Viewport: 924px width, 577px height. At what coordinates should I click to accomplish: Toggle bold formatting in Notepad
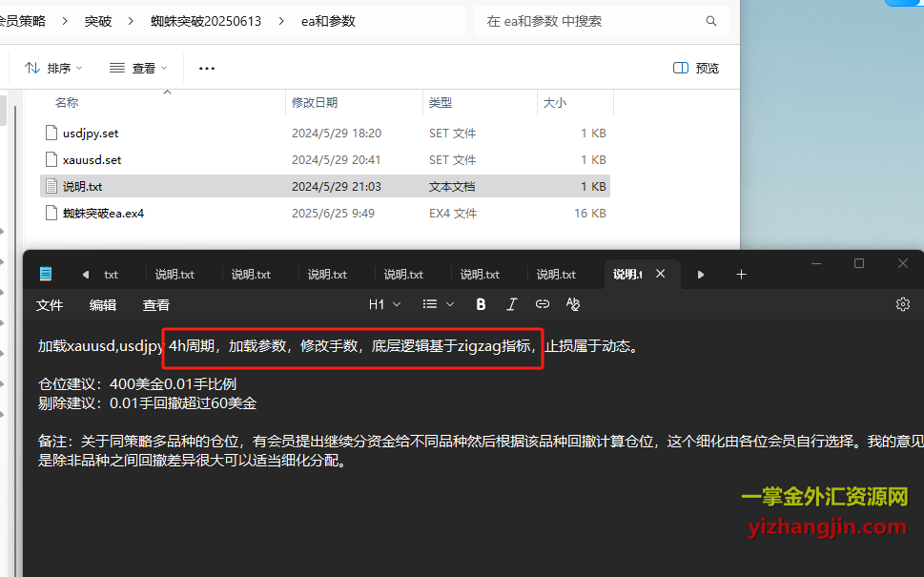click(481, 304)
